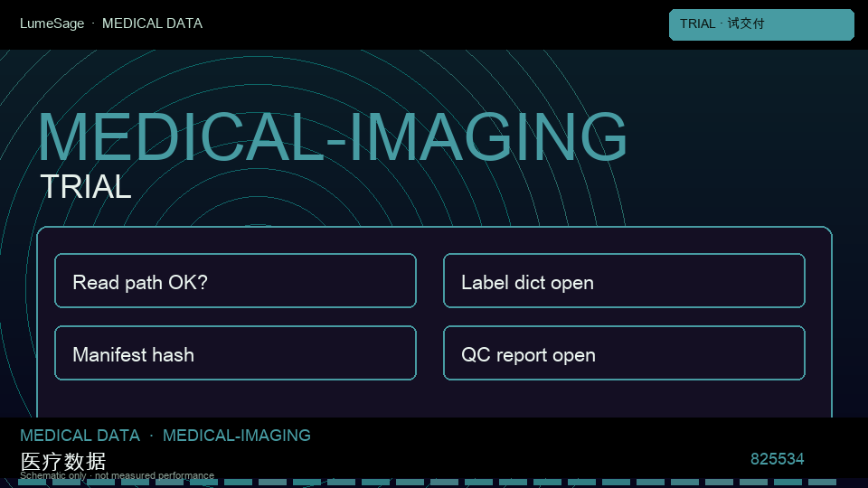Image resolution: width=868 pixels, height=488 pixels.
Task: Open the QC report open card
Action: [x=624, y=353]
